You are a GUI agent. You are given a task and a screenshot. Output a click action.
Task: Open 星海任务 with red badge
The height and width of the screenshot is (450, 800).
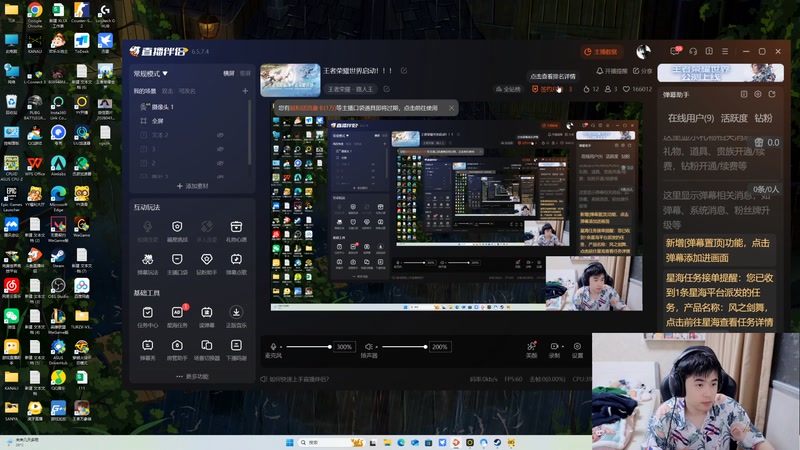(x=177, y=316)
